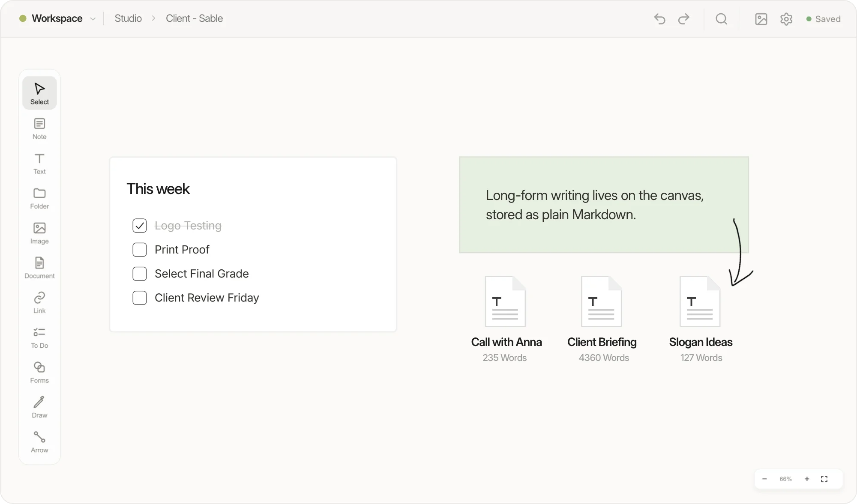Activate the Select tool
The height and width of the screenshot is (504, 857).
point(39,93)
